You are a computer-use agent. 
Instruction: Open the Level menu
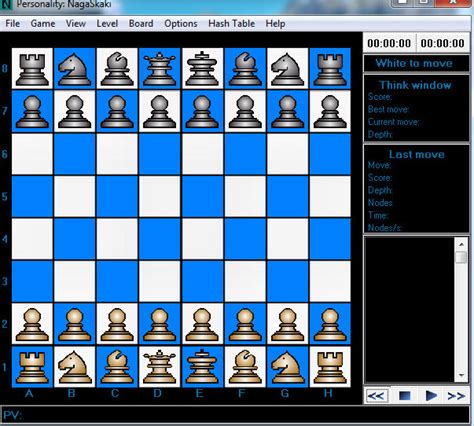pyautogui.click(x=107, y=24)
